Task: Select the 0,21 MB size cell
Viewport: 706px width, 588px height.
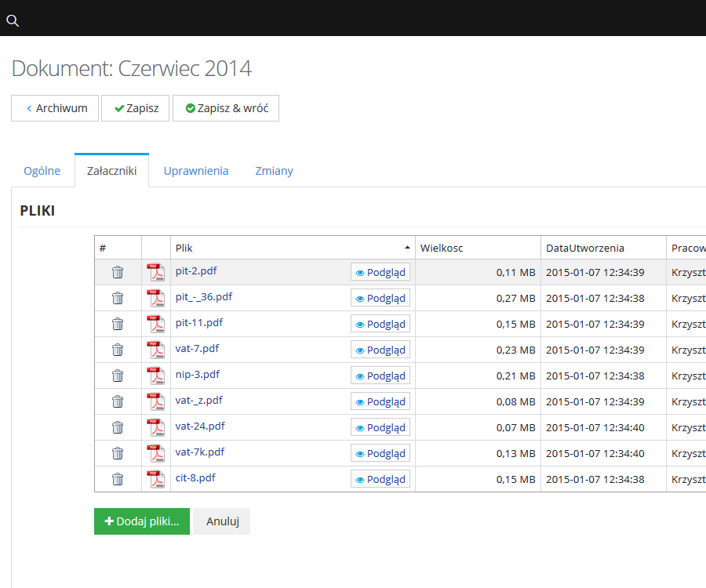Action: (x=478, y=376)
